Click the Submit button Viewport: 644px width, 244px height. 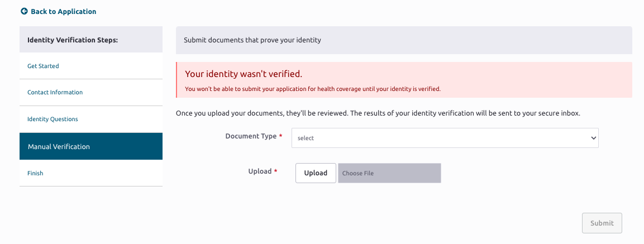(602, 223)
